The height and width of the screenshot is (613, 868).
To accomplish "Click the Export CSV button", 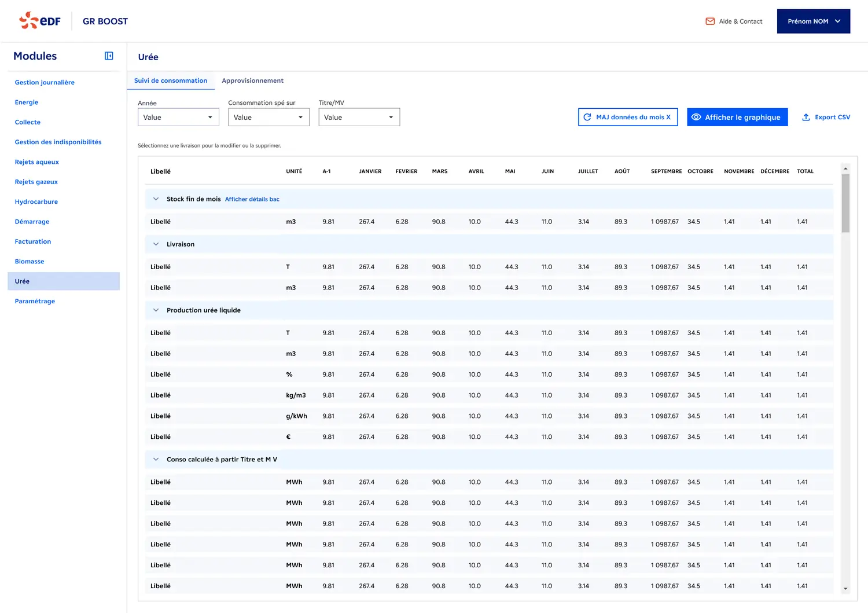I will click(x=826, y=117).
